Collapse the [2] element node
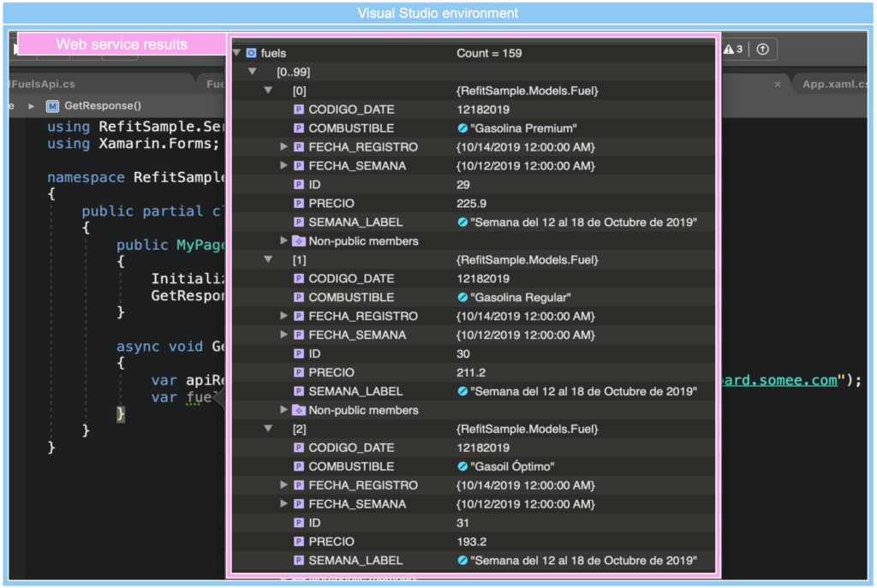 coord(268,429)
